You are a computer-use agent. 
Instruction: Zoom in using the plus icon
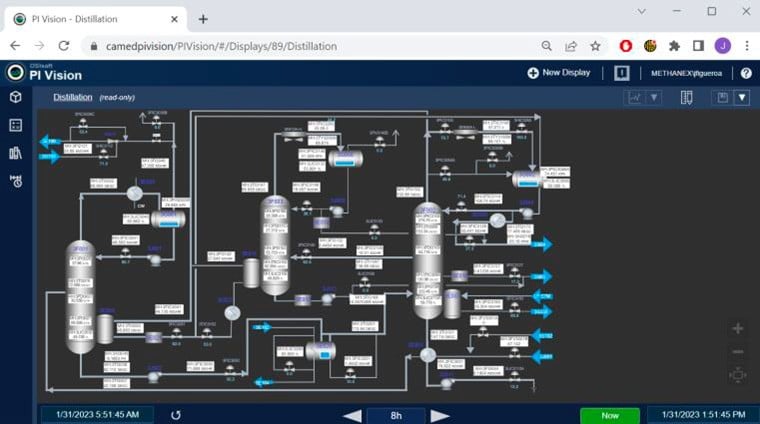(x=738, y=328)
